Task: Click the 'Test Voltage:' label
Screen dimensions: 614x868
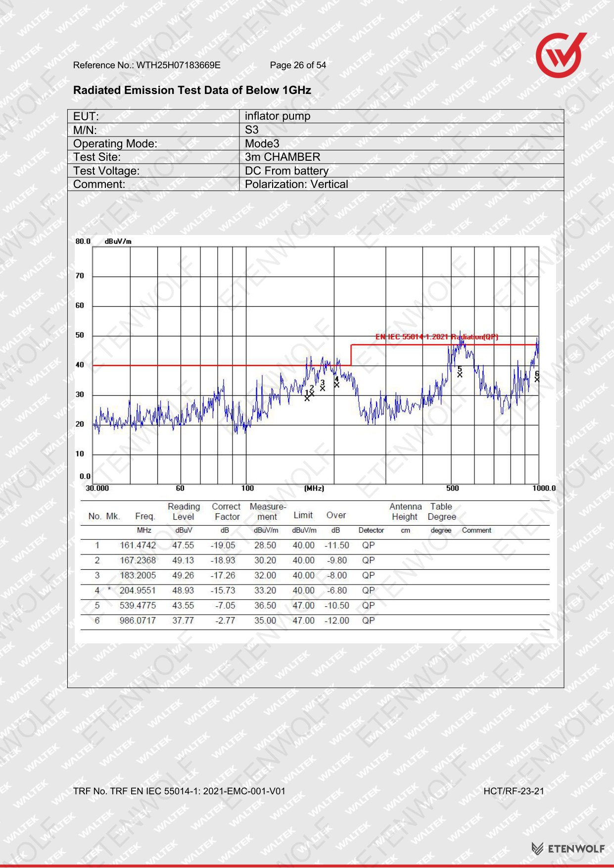Action: [106, 171]
